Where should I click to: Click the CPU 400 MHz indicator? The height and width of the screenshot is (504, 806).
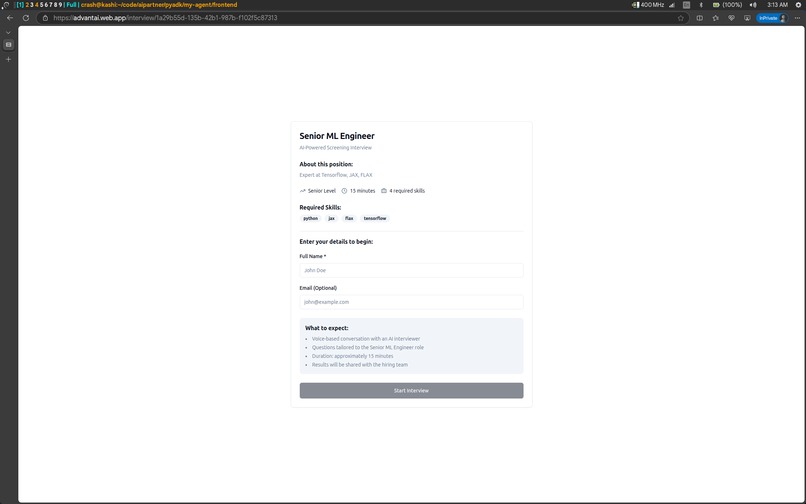(x=648, y=5)
